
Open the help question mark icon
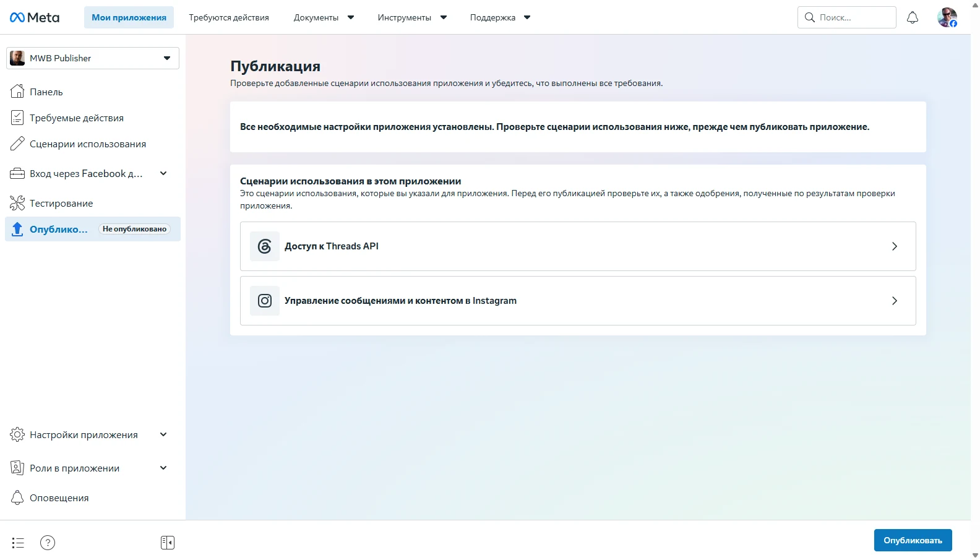(x=48, y=543)
